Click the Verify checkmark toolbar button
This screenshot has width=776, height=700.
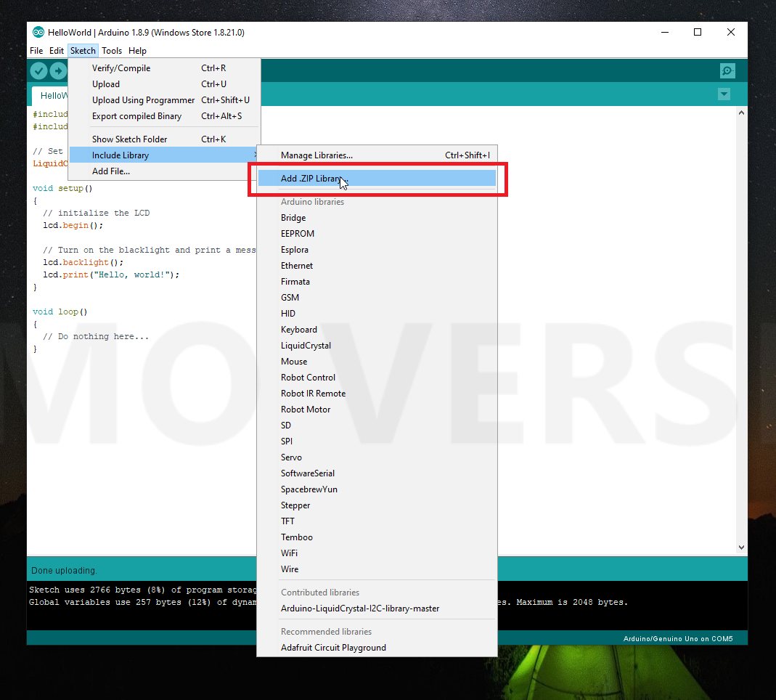pos(38,70)
